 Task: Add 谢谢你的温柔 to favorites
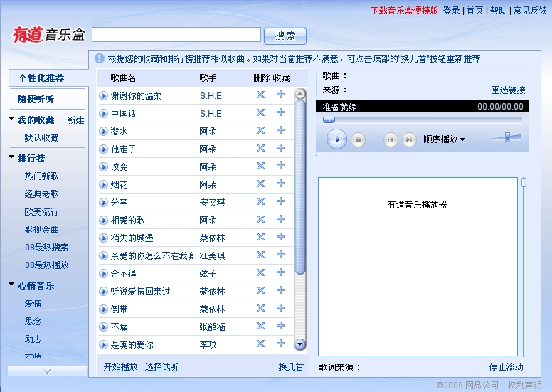click(280, 95)
